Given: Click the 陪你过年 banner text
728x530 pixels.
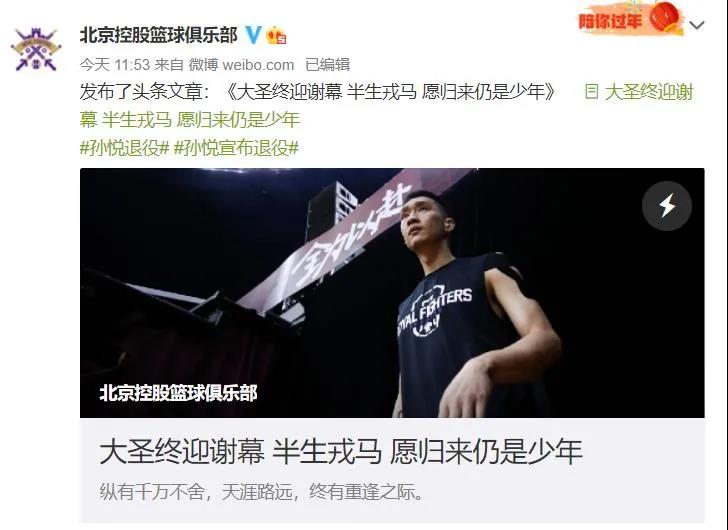Looking at the screenshot, I should coord(610,21).
